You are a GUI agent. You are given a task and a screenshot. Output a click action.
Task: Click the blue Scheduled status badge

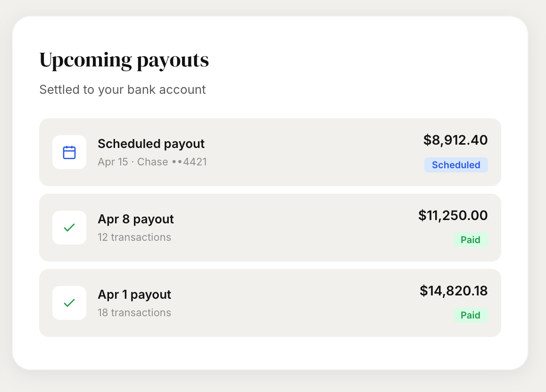coord(456,165)
